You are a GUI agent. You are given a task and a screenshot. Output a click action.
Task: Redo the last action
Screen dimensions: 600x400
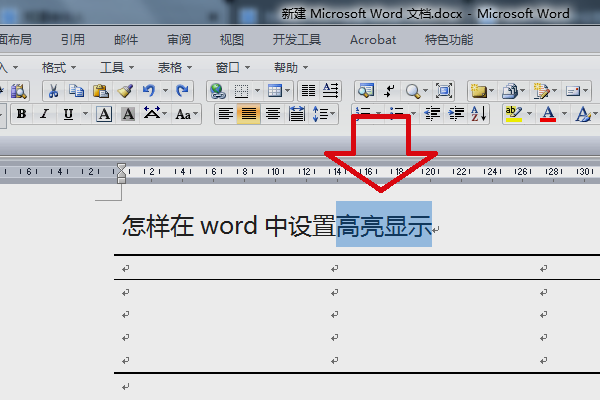[x=182, y=91]
